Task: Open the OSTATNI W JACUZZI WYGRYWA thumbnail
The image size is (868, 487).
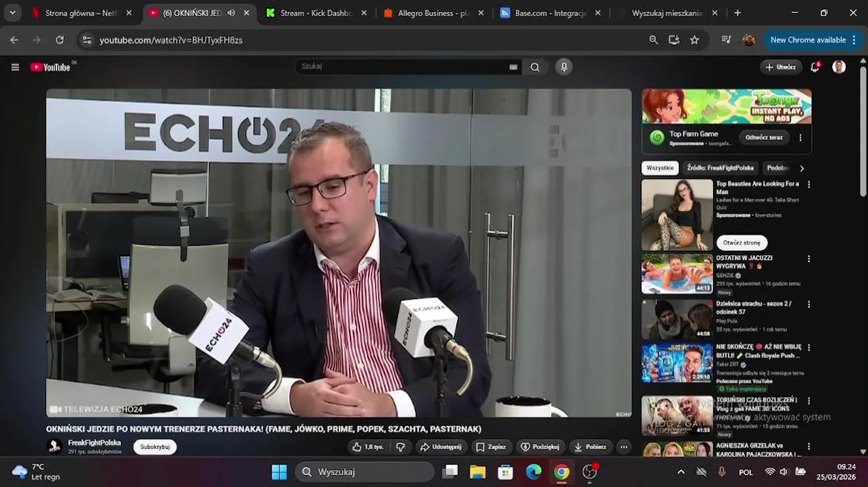Action: click(x=677, y=274)
